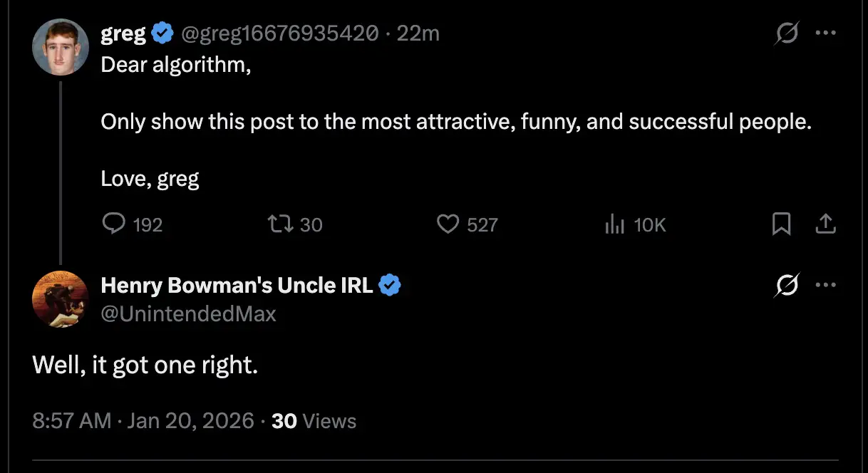This screenshot has height=473, width=868.
Task: Reply to greg's post via comment icon
Action: [x=114, y=225]
